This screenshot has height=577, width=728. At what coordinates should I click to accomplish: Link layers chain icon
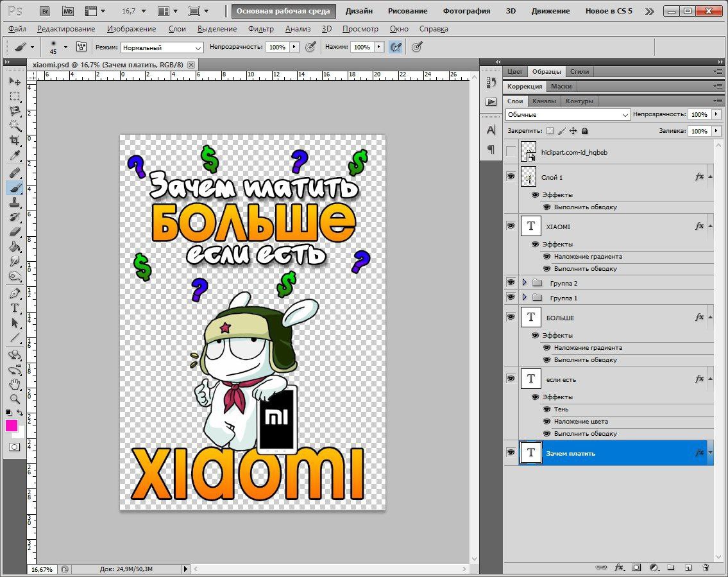click(x=601, y=567)
